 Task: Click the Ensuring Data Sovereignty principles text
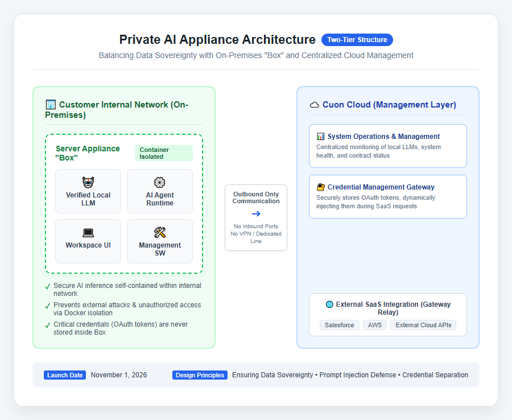[350, 375]
